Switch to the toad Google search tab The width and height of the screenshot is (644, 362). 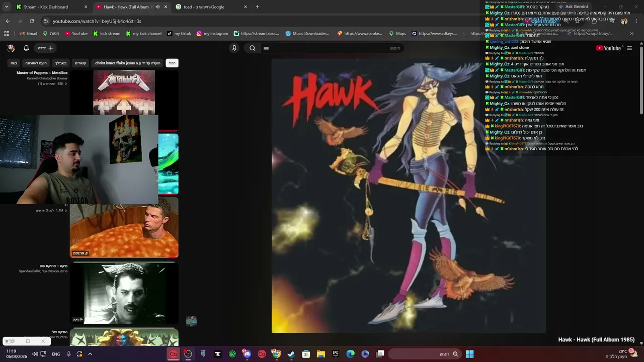click(212, 7)
